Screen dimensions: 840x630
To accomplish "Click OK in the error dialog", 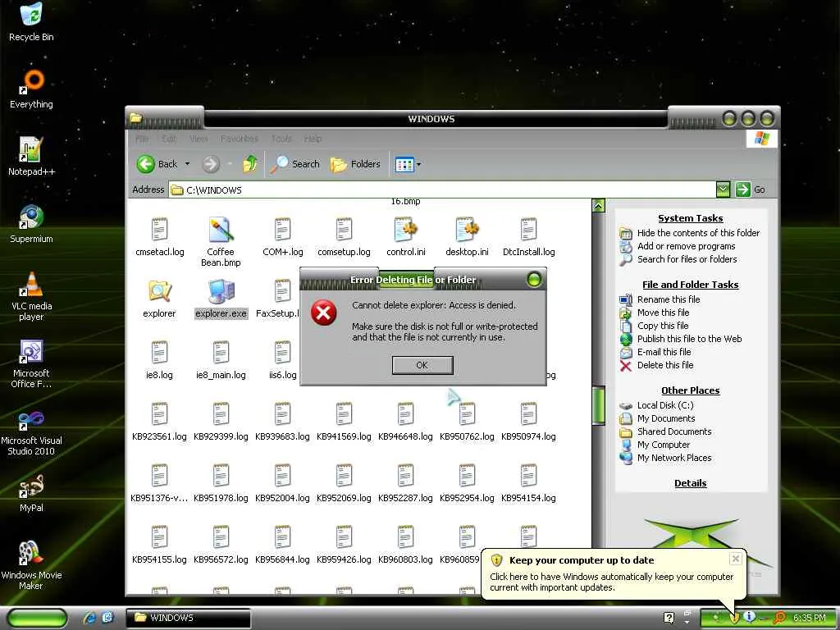I will [x=422, y=365].
